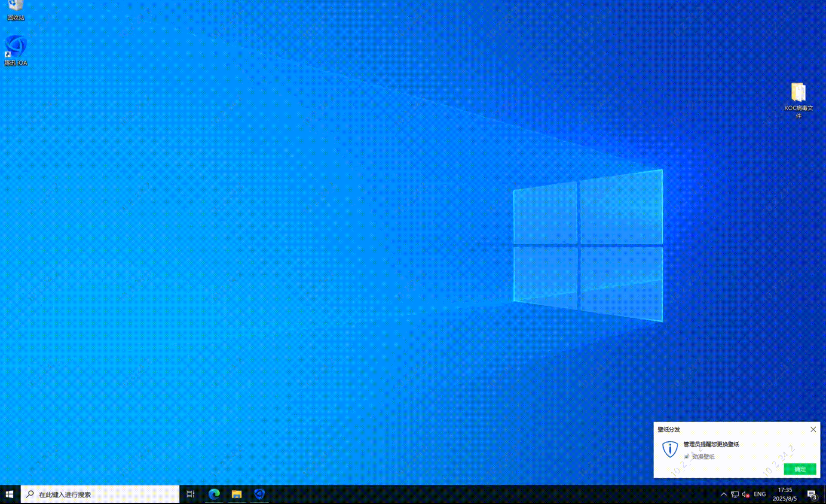
Task: Click the network icon in system tray
Action: click(735, 494)
